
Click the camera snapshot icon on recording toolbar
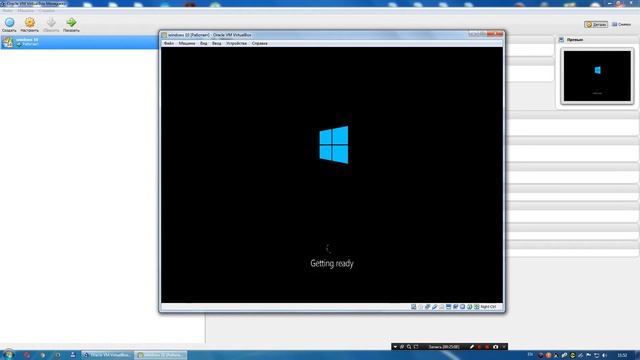(x=496, y=347)
